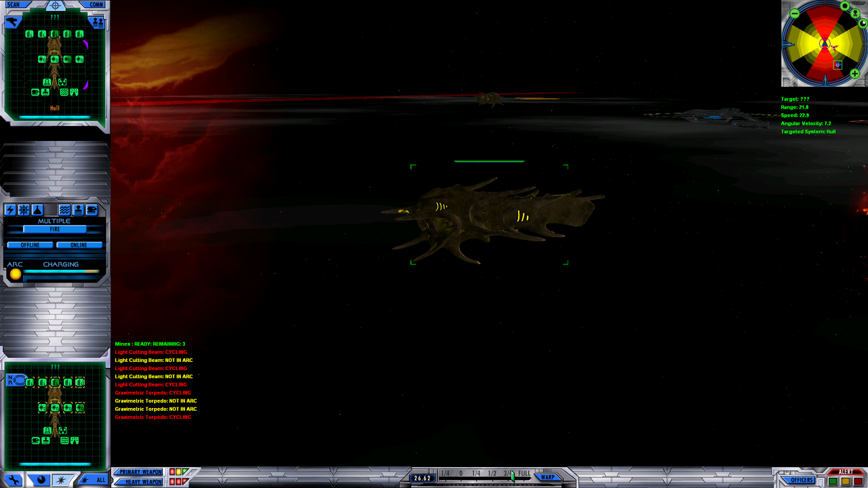Toggle the first primary weapon red light
This screenshot has width=868, height=488.
point(172,472)
